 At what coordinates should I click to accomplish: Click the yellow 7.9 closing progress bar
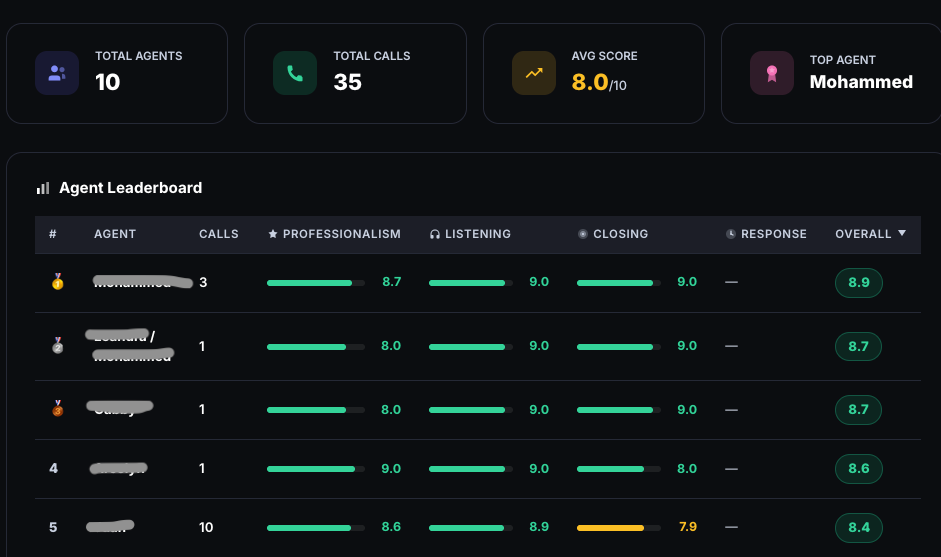click(x=610, y=527)
